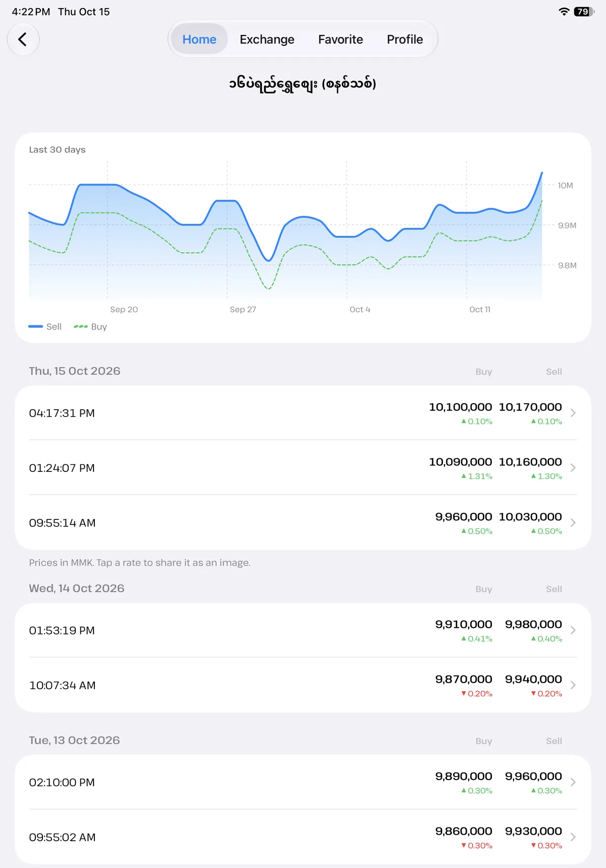Tap the Prices in MMK note
This screenshot has height=868, width=606.
click(139, 563)
